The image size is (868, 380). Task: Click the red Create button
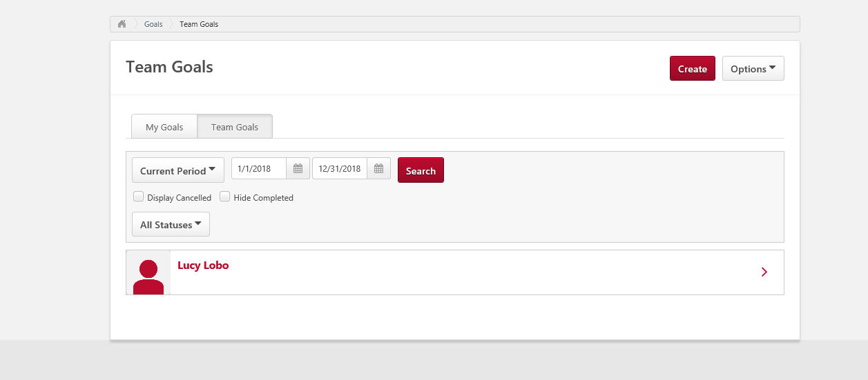(x=693, y=69)
